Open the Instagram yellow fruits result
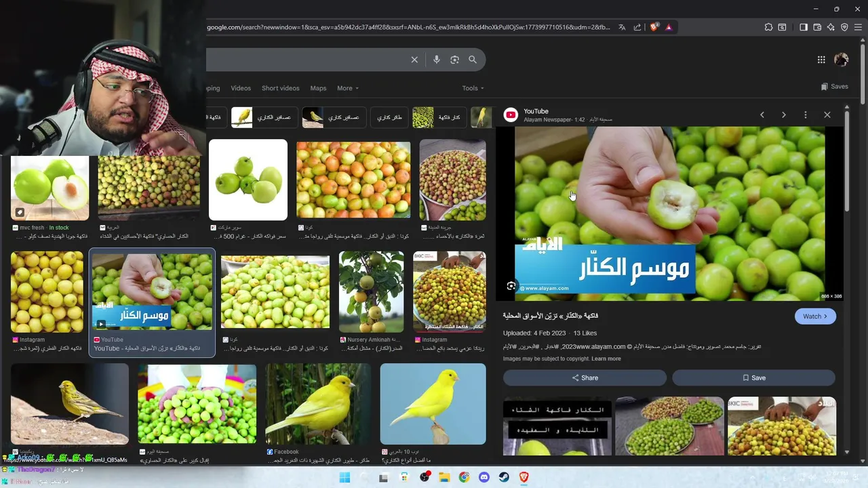This screenshot has width=868, height=488. point(47,292)
